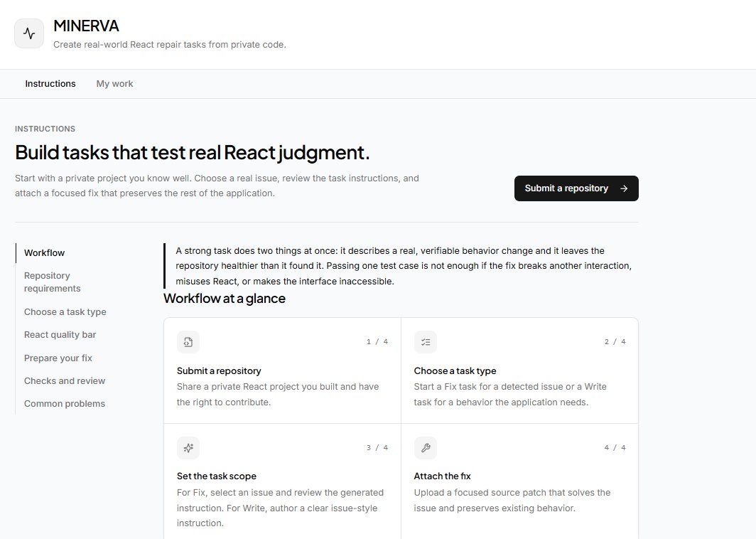Click the 3 / 4 step counter
This screenshot has width=756, height=539.
(377, 448)
